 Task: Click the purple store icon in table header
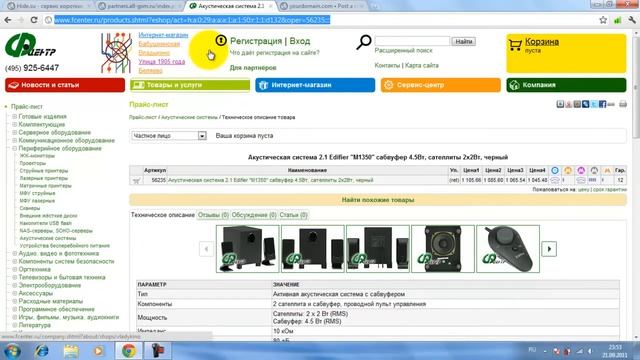[581, 170]
